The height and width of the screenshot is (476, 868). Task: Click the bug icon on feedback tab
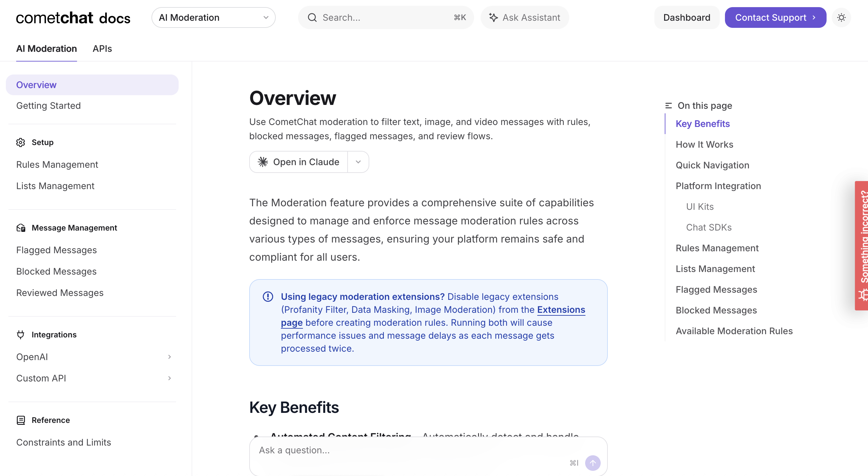pos(863,295)
